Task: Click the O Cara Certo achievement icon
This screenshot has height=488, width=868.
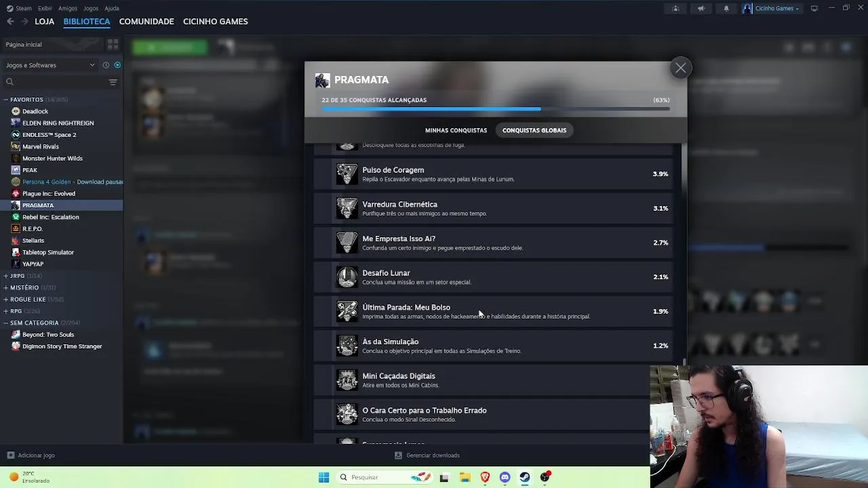Action: [x=347, y=414]
